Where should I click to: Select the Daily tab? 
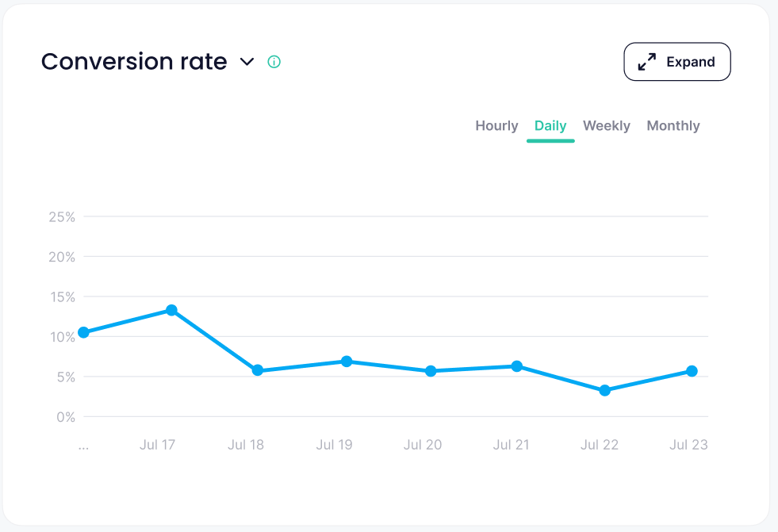pyautogui.click(x=550, y=126)
